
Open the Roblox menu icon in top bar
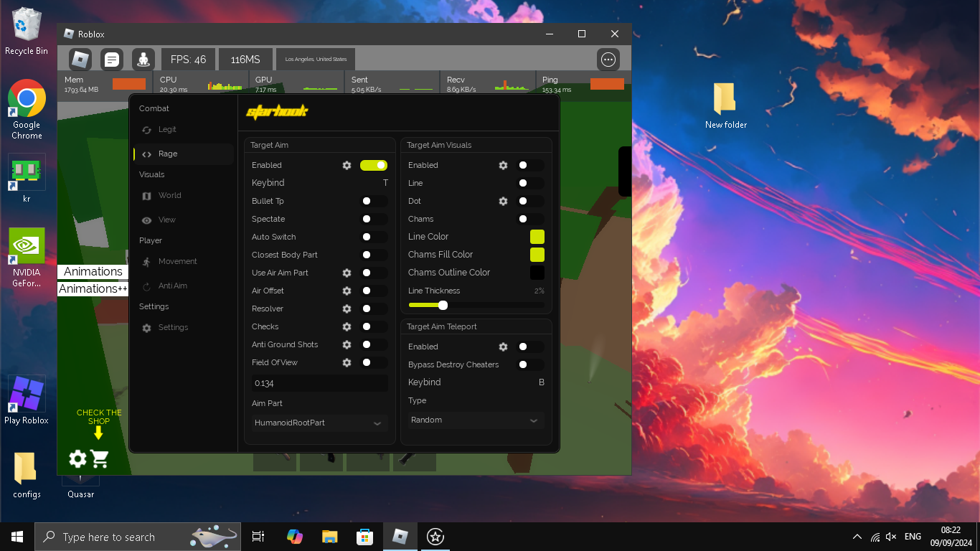tap(80, 60)
